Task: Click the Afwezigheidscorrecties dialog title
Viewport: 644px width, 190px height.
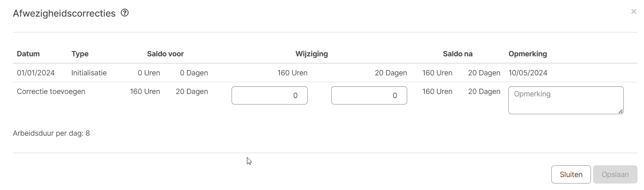Action: (x=64, y=13)
